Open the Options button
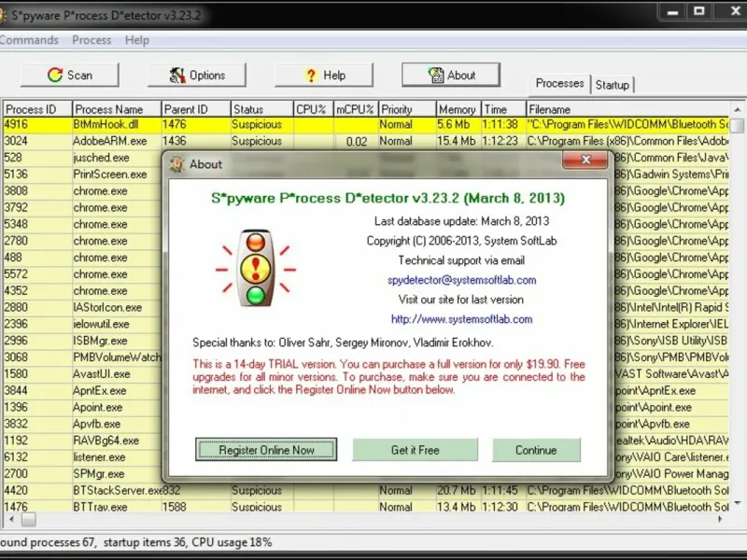The image size is (747, 560). coord(197,75)
